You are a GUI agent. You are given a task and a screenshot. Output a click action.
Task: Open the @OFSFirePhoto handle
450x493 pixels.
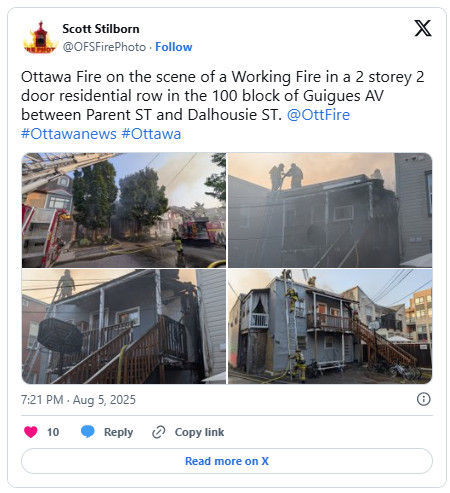(104, 47)
